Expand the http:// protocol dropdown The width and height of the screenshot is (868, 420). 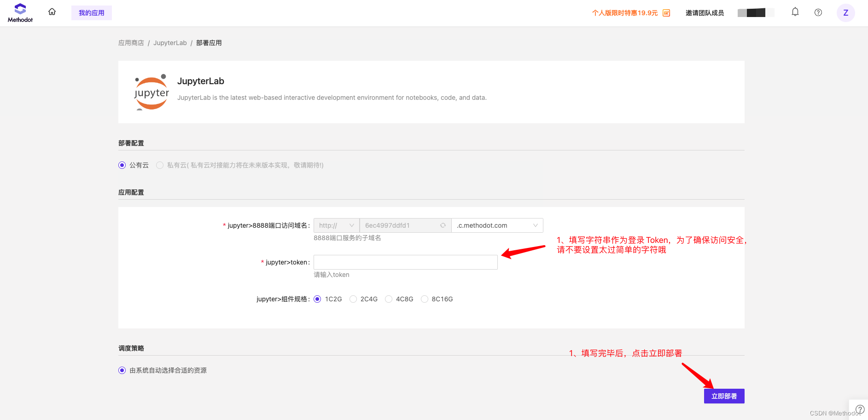[337, 225]
